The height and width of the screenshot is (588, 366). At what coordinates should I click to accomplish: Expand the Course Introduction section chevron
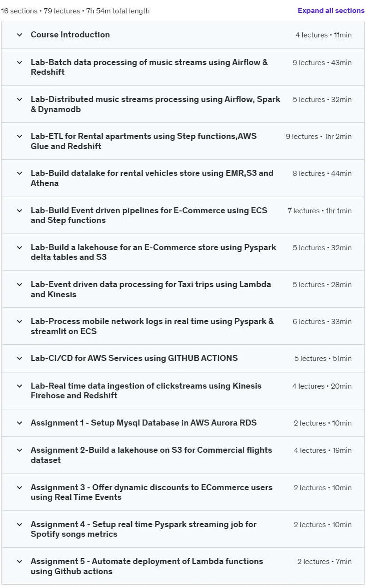pos(19,35)
